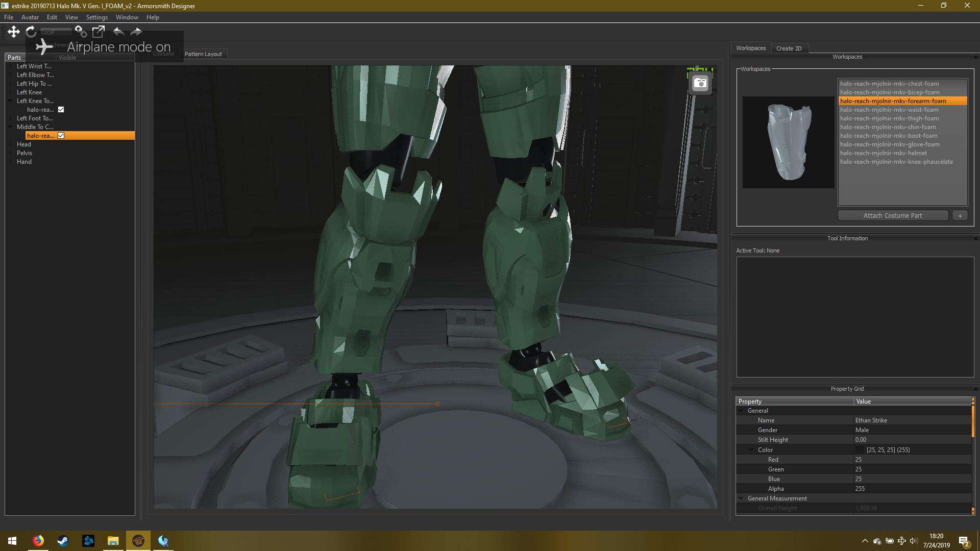Screen dimensions: 980x551
Task: Click the Armorsmith Designer taskbar icon
Action: (x=138, y=541)
